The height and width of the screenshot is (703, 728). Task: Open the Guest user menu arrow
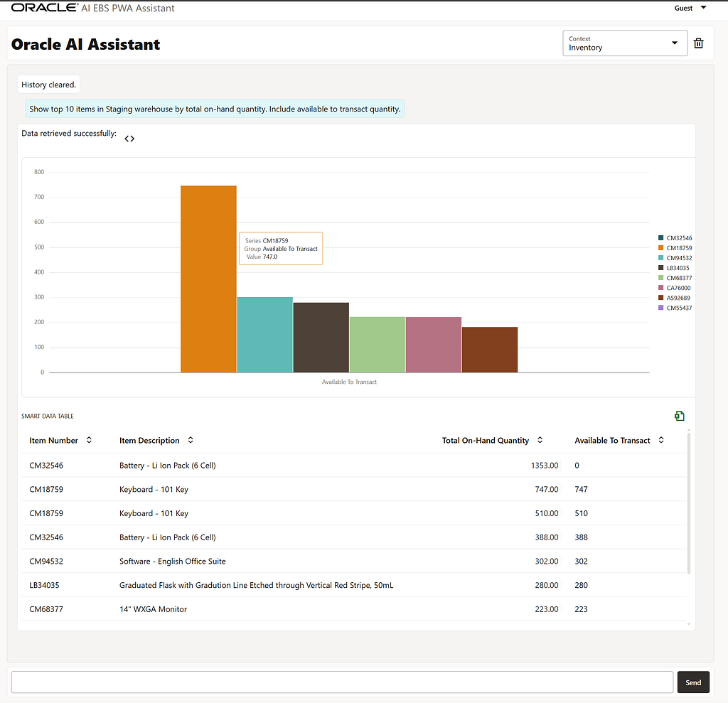pyautogui.click(x=703, y=7)
